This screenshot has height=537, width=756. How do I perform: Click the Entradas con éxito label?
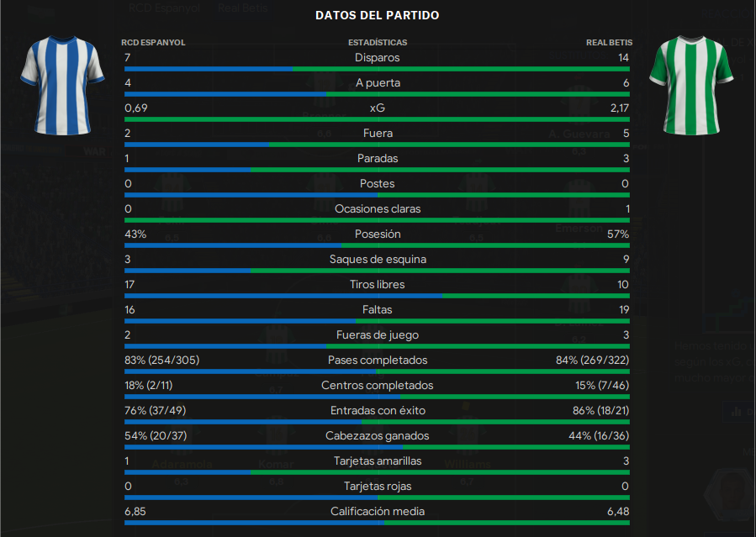(378, 410)
